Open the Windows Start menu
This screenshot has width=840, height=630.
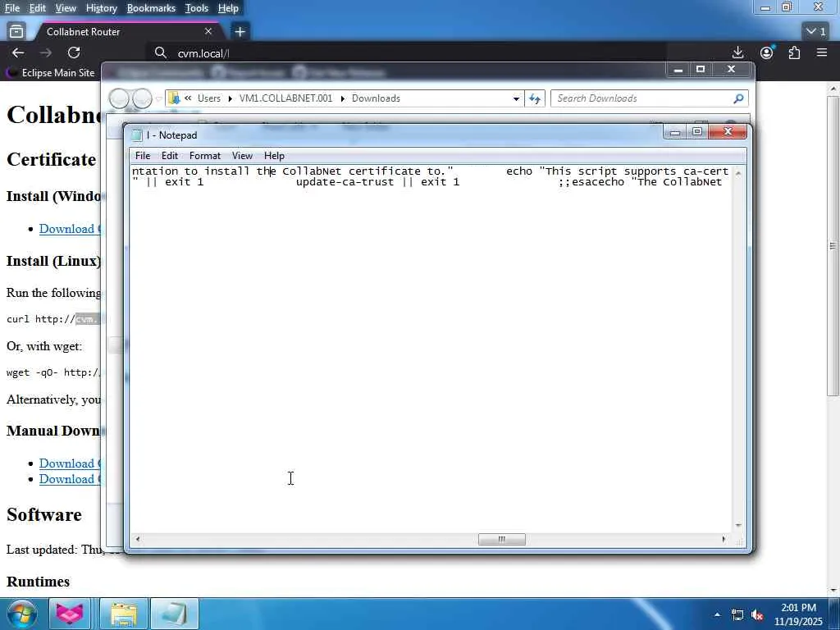22,614
